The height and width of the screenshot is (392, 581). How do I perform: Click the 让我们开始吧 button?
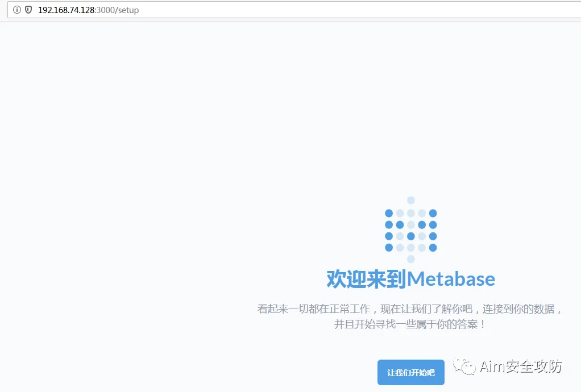(410, 372)
